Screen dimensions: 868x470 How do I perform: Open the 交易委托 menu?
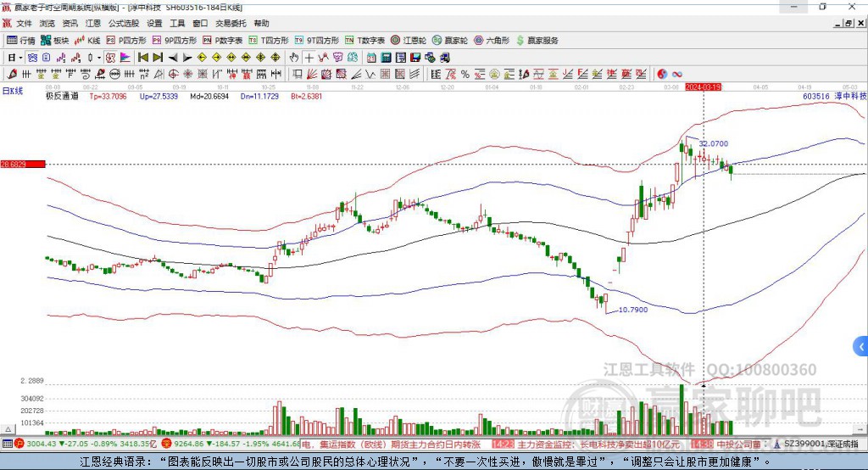[231, 23]
